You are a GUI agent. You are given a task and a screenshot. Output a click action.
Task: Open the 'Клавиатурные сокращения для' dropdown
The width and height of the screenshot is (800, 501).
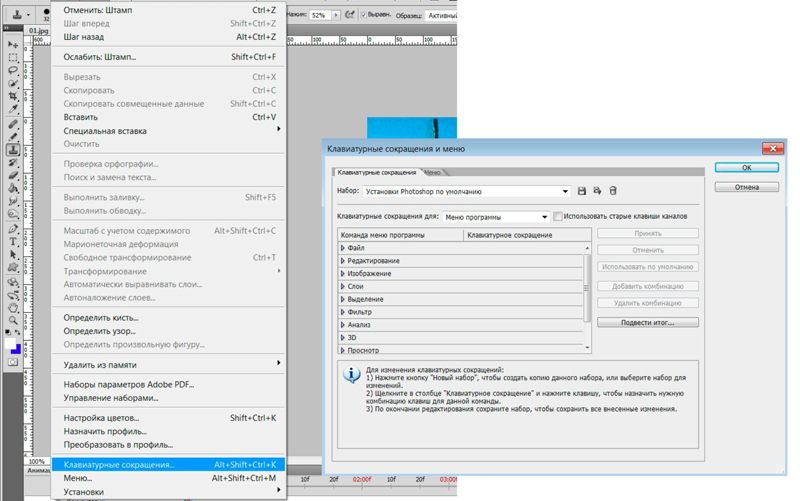click(495, 217)
